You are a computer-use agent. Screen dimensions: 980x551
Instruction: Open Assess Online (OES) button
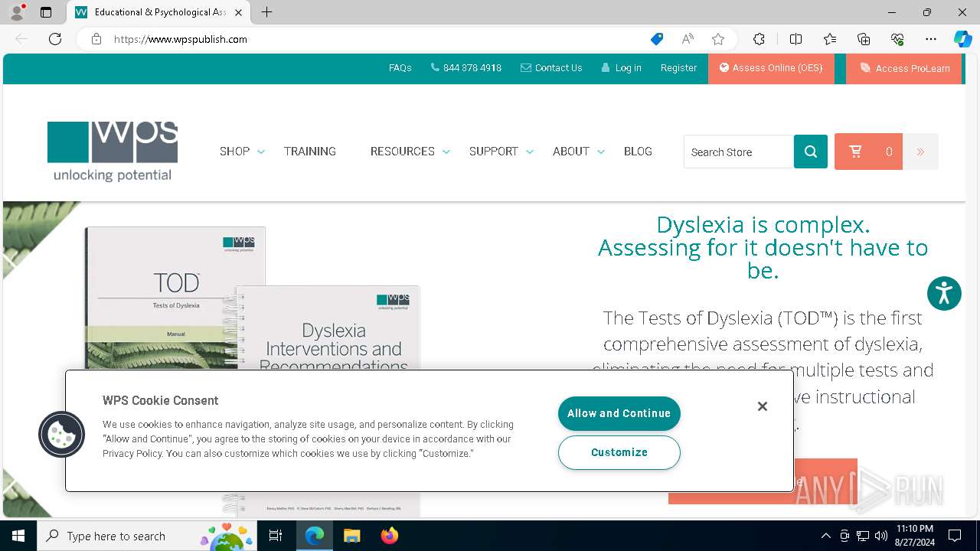tap(771, 68)
